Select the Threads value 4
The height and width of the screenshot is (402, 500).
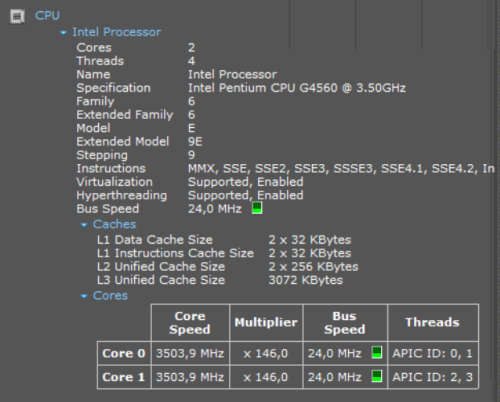point(191,61)
